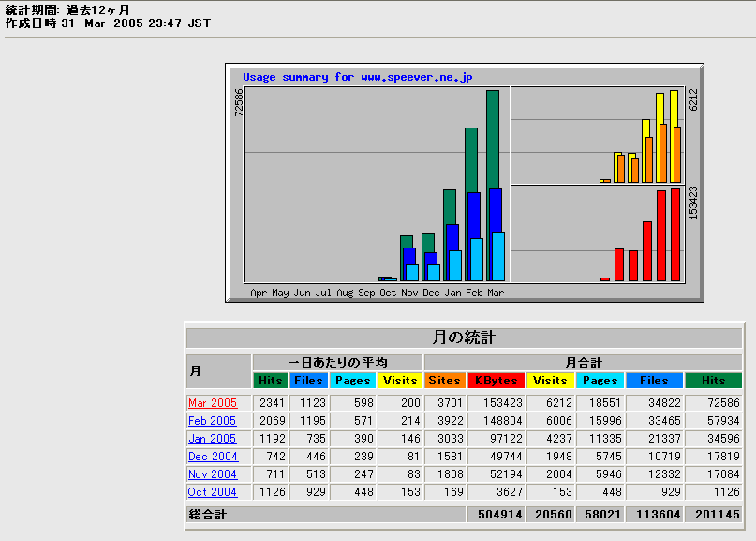
Task: Click blue Files header under monthly totals
Action: 654,381
